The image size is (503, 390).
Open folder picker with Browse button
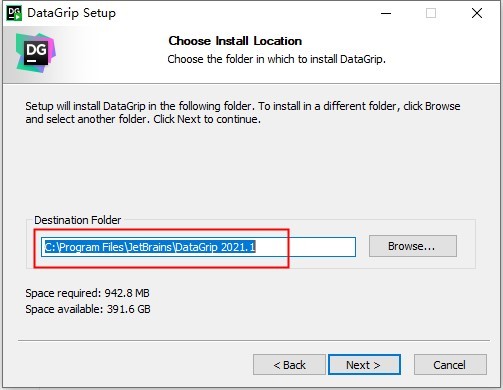413,246
